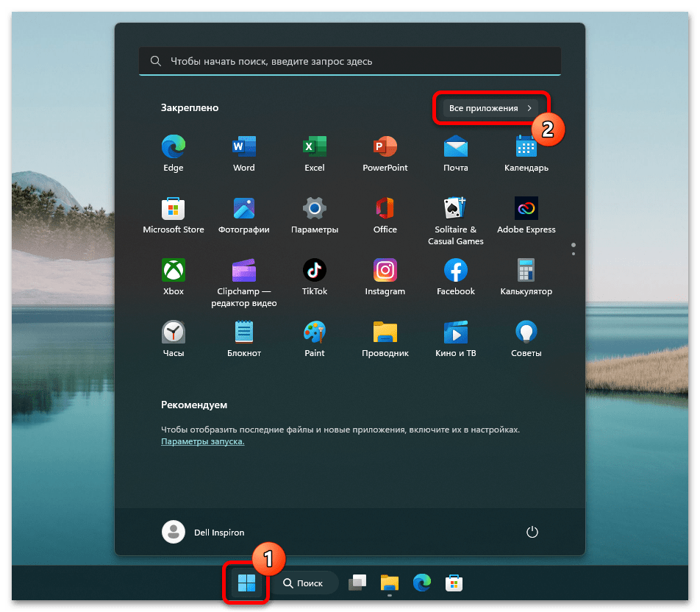Open Task View in the taskbar

click(x=357, y=583)
